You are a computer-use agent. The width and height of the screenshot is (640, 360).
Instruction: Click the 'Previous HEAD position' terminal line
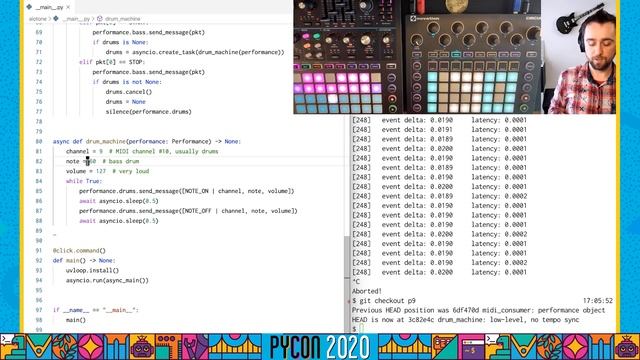click(x=478, y=310)
